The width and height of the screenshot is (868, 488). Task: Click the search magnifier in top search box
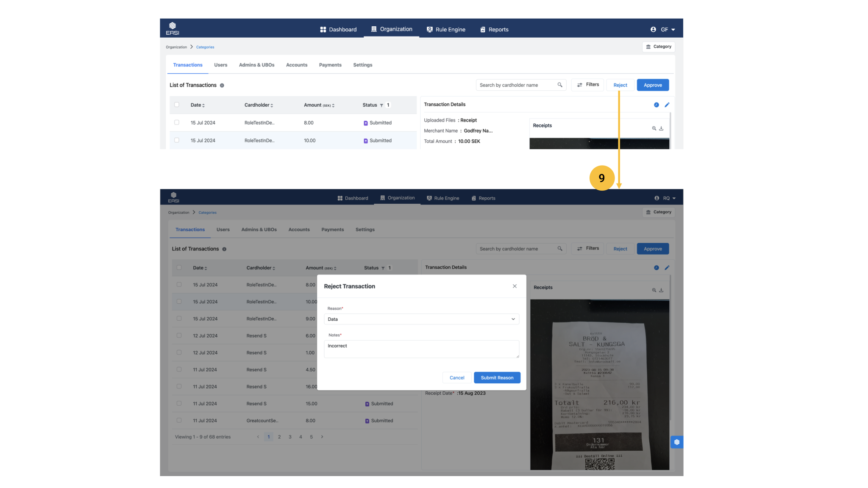coord(560,85)
